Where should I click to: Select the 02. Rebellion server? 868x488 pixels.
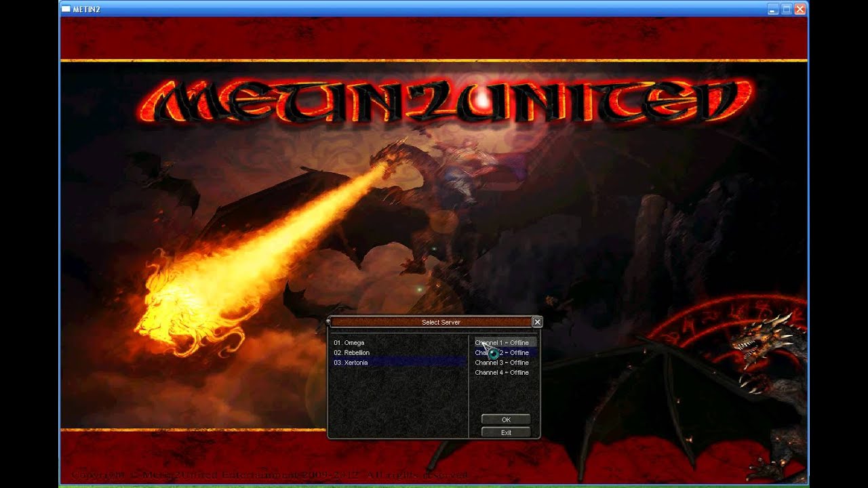(x=398, y=352)
